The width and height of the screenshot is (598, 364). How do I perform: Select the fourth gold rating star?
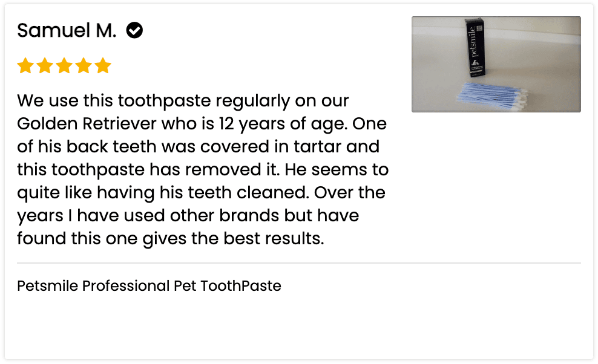click(x=84, y=66)
